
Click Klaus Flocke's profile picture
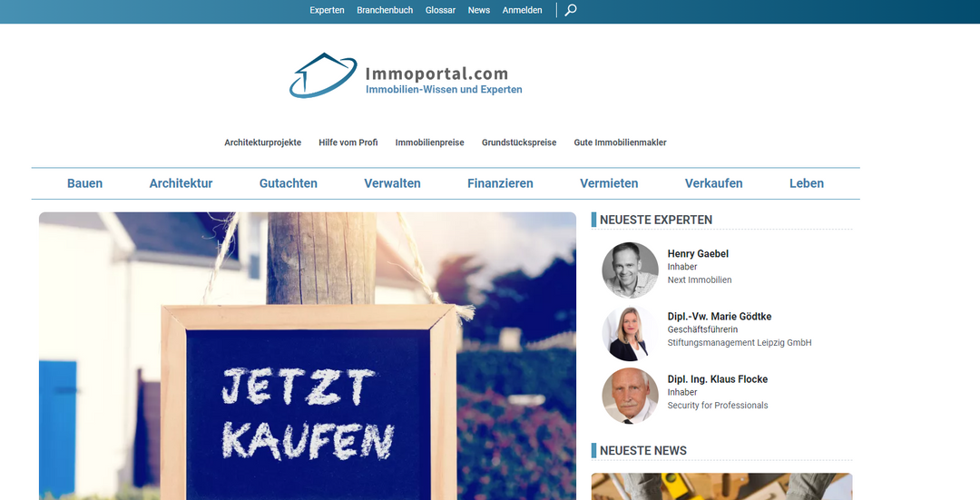[630, 396]
